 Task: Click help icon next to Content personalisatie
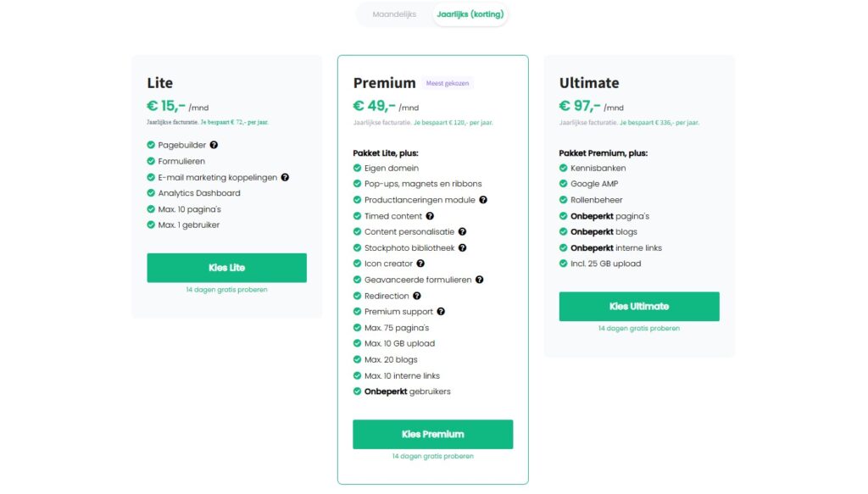[462, 231]
